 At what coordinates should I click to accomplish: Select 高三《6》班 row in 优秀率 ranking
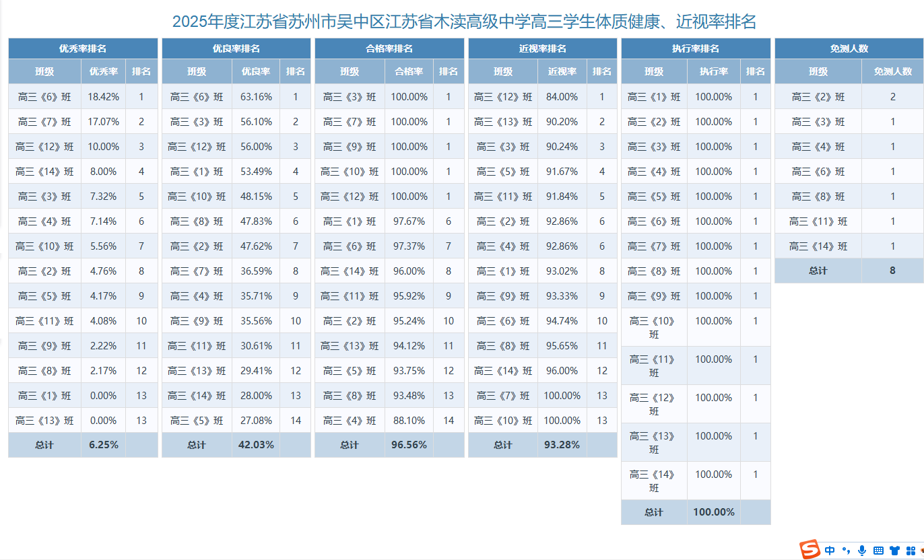(x=44, y=96)
